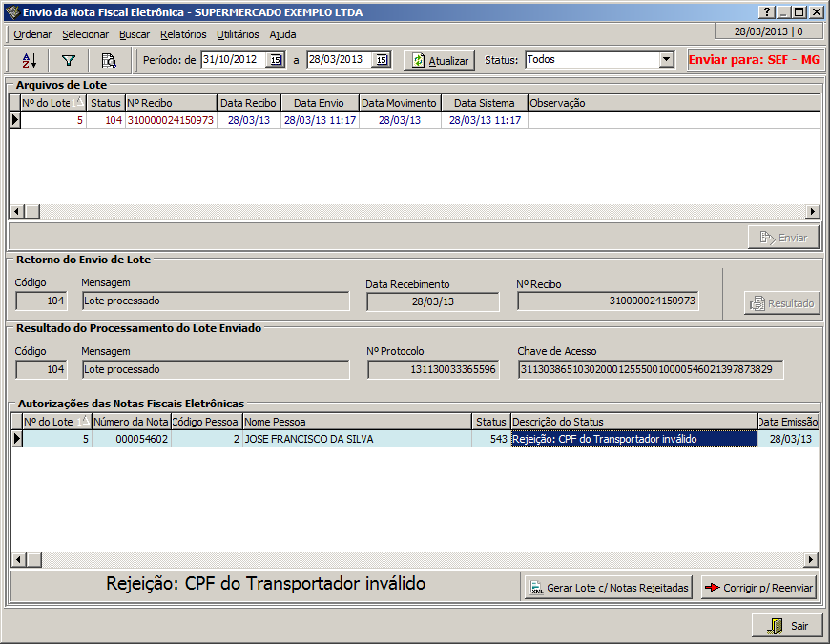
Task: Open the Relatórios menu
Action: [x=183, y=34]
